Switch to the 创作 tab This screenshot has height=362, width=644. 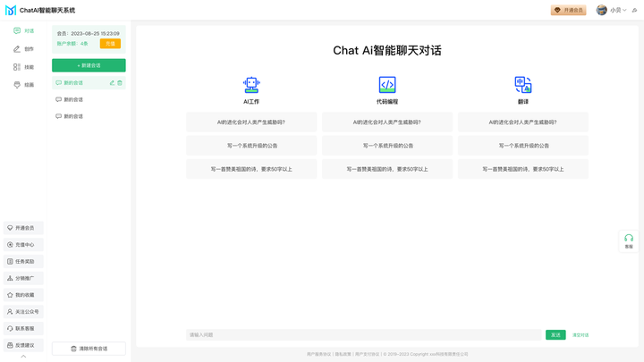click(23, 49)
